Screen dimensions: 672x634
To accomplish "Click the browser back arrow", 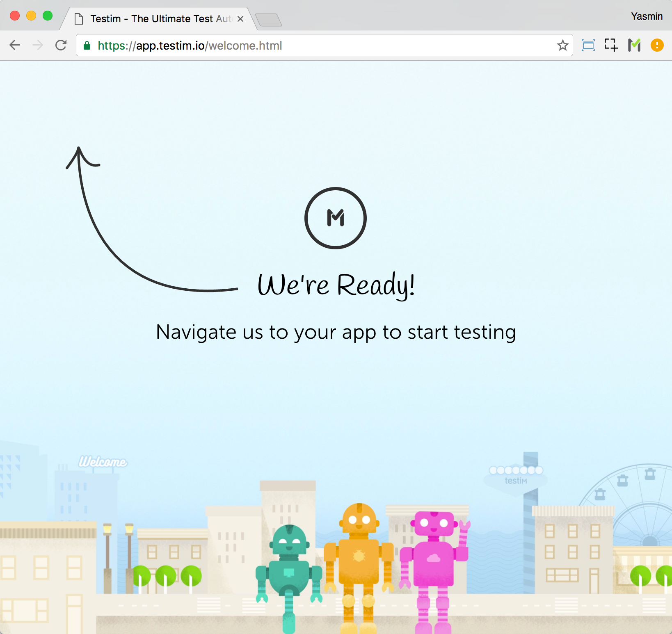I will (15, 45).
